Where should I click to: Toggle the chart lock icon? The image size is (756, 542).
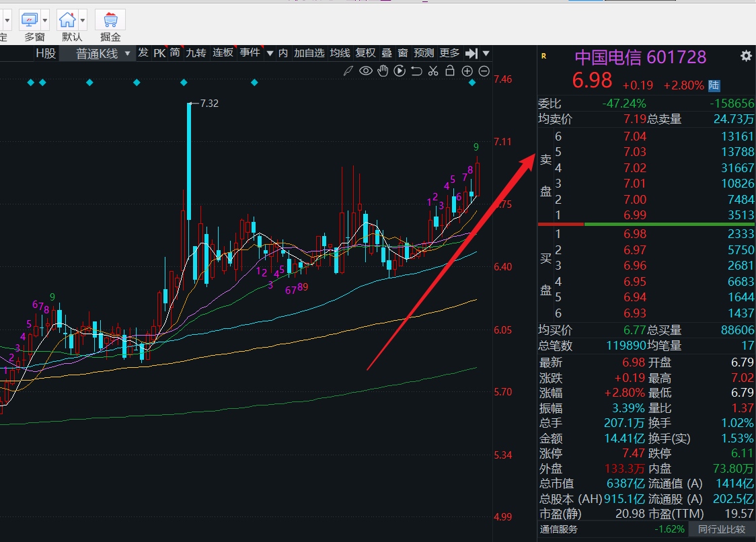(450, 71)
